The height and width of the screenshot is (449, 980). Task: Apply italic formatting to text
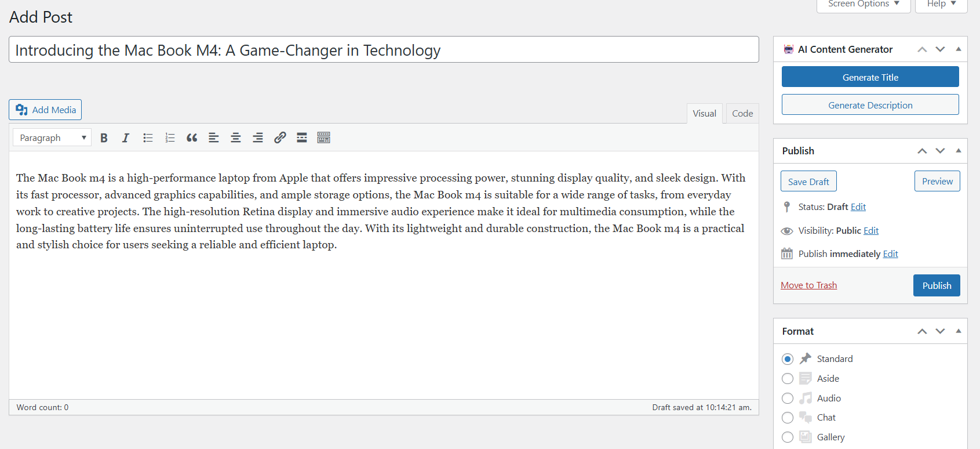(x=126, y=137)
